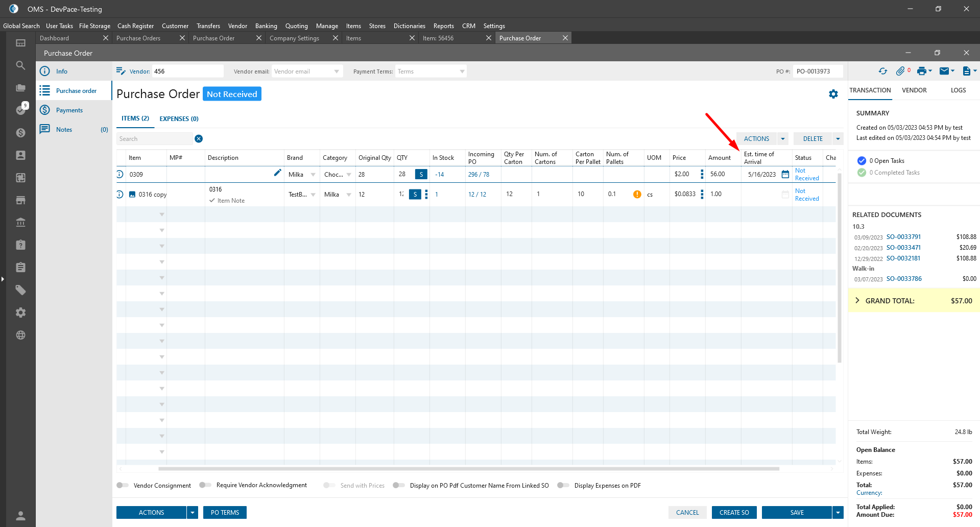Click the horizontal scrollbar under items grid

pyautogui.click(x=468, y=468)
